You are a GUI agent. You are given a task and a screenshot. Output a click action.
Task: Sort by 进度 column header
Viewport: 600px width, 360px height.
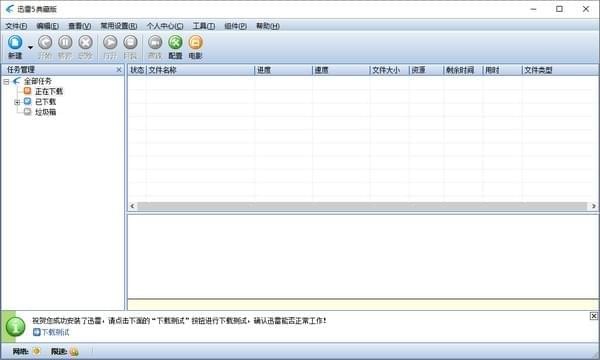284,70
